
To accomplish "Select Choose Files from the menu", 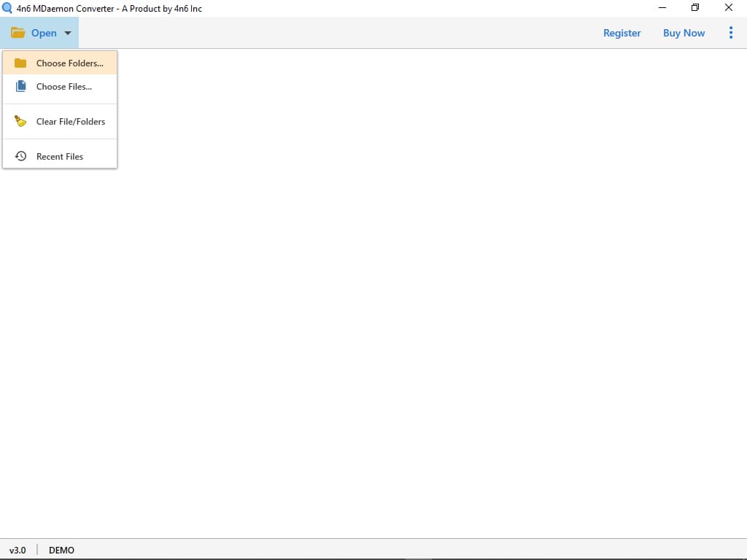I will pyautogui.click(x=63, y=86).
